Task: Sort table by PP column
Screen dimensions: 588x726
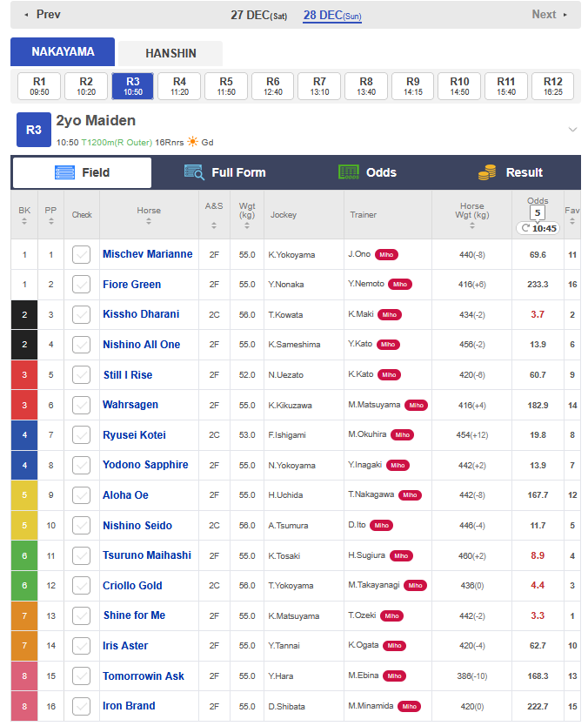Action: 51,221
